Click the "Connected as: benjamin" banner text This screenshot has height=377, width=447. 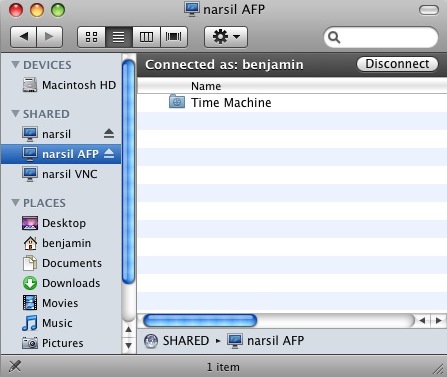[x=224, y=64]
